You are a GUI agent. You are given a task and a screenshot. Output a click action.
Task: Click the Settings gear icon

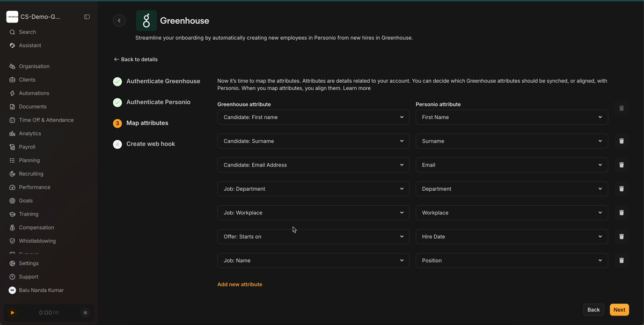[x=12, y=264]
